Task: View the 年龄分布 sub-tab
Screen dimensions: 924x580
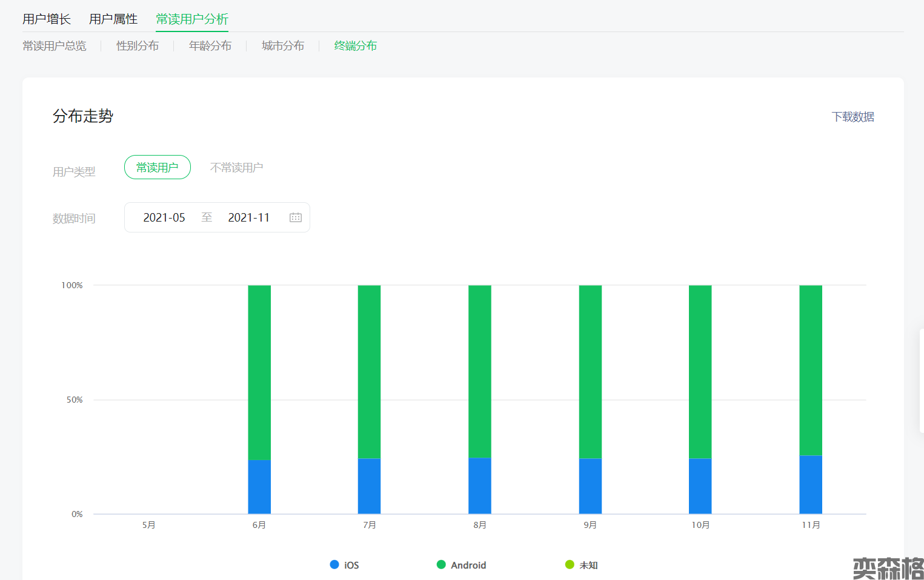Action: coord(210,46)
